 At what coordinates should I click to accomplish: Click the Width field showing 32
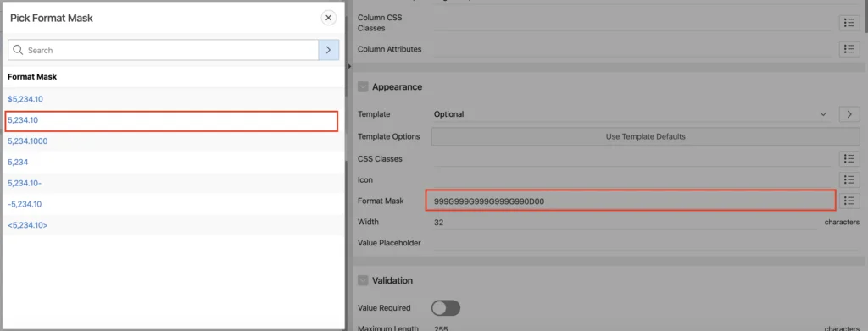pos(626,222)
